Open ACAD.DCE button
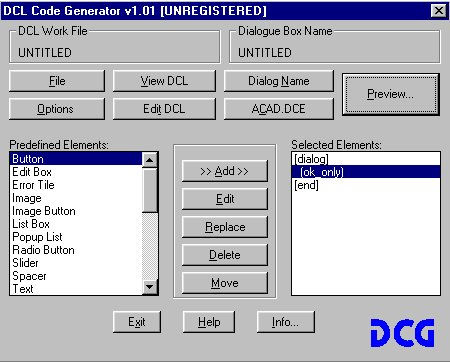The width and height of the screenshot is (450, 362). pyautogui.click(x=279, y=109)
